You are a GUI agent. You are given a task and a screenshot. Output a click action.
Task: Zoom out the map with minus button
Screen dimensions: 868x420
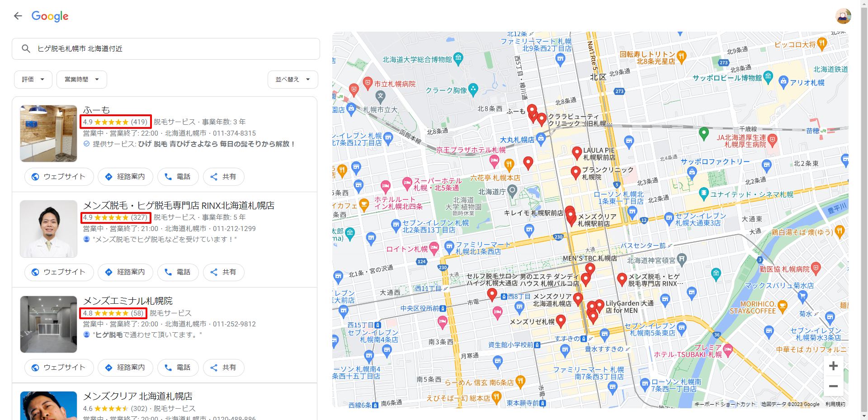tap(833, 386)
